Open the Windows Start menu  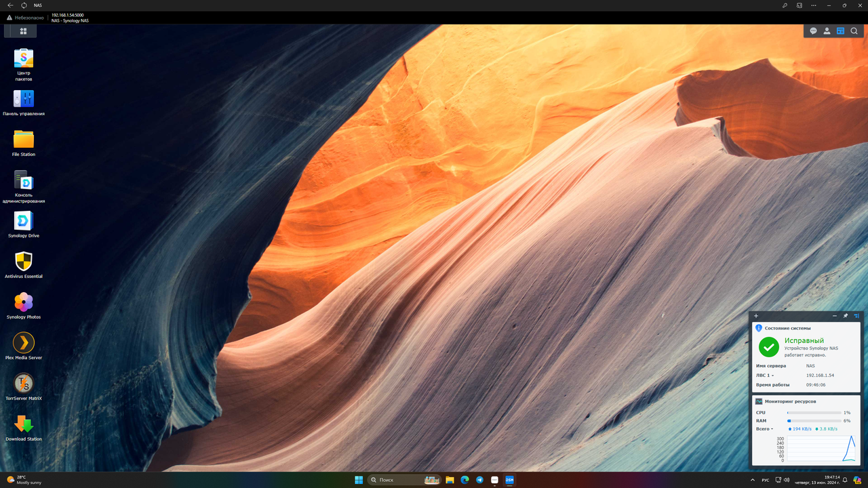[359, 480]
